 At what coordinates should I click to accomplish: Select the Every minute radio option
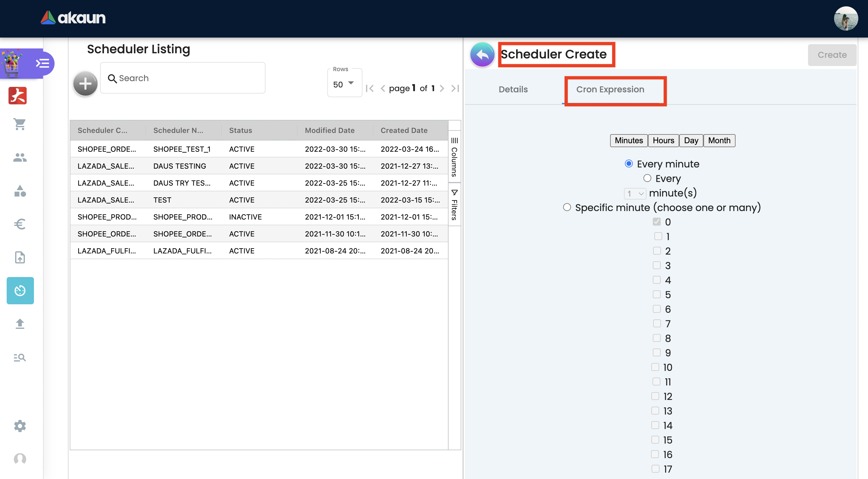coord(629,164)
